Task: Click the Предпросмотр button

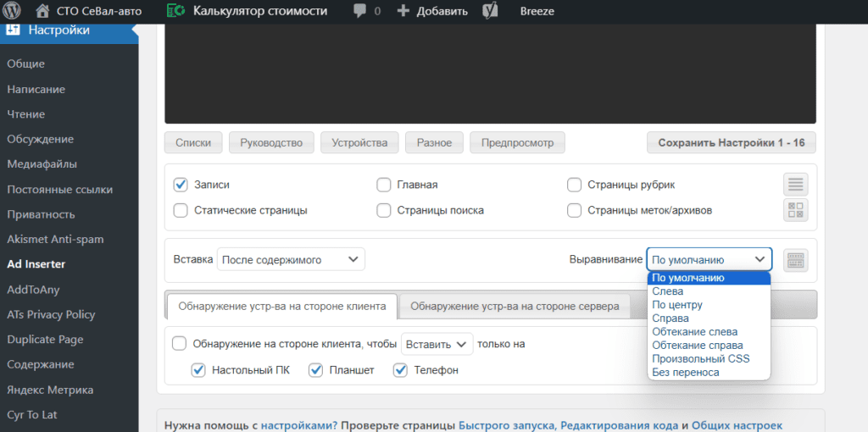Action: point(518,142)
